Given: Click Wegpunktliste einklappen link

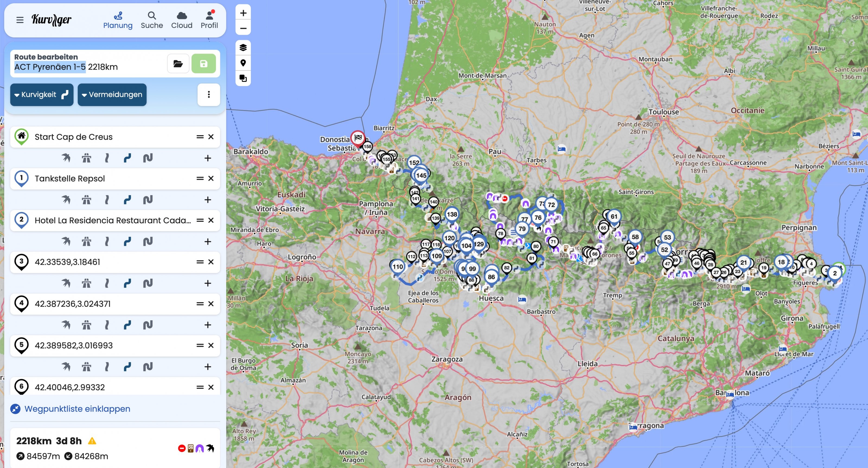Looking at the screenshot, I should click(77, 409).
